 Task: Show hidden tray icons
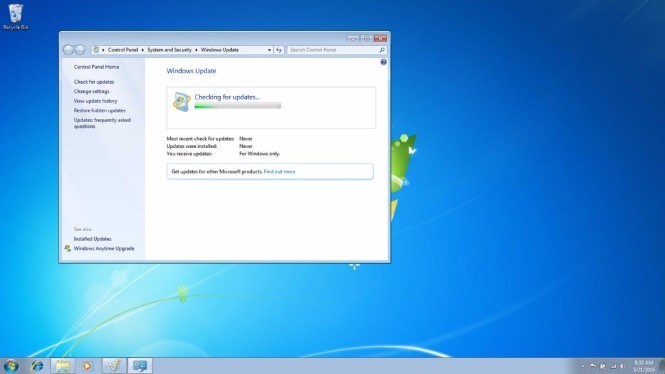click(583, 366)
